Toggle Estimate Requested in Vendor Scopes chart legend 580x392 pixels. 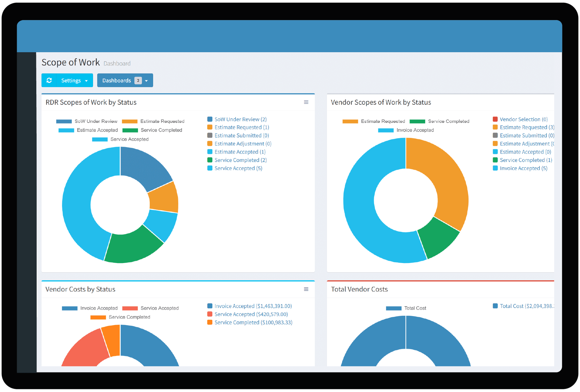tap(374, 121)
